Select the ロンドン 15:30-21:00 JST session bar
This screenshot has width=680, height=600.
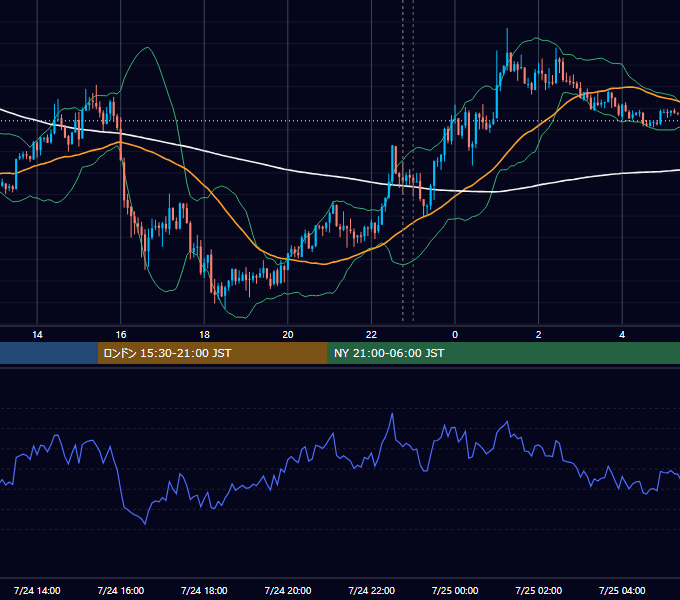pyautogui.click(x=212, y=353)
